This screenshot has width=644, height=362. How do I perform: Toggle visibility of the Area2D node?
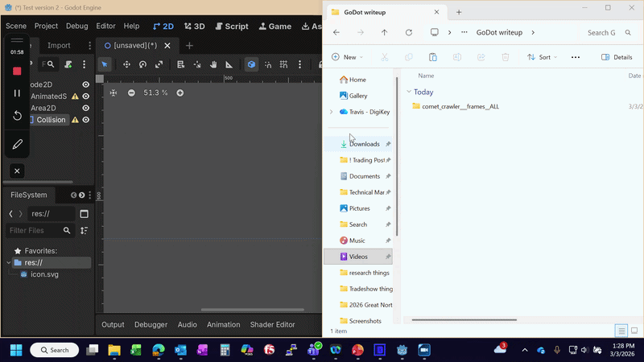(85, 108)
